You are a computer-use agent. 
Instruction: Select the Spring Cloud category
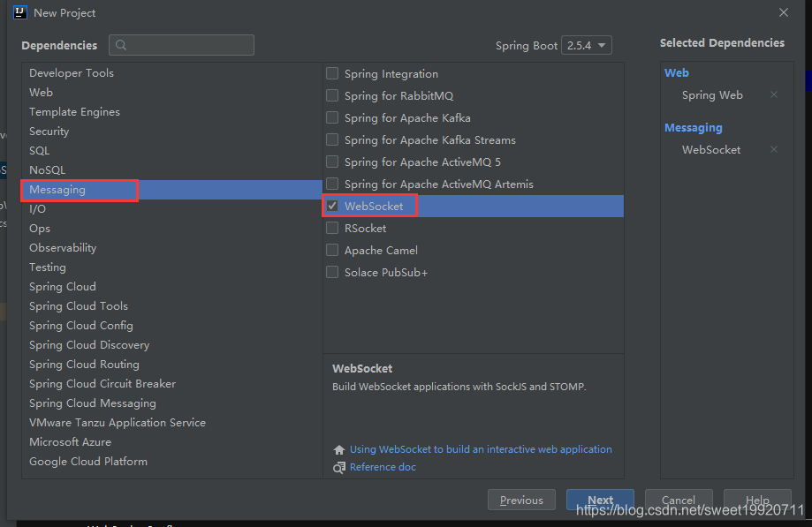point(172,287)
